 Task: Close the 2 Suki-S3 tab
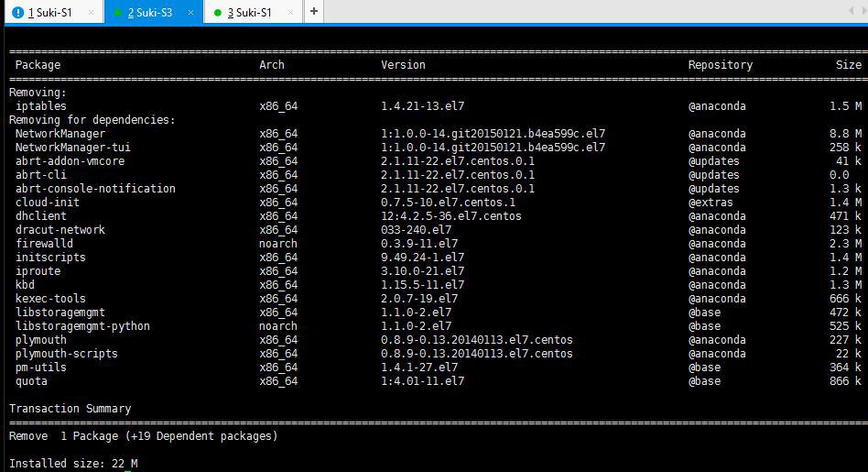(190, 12)
